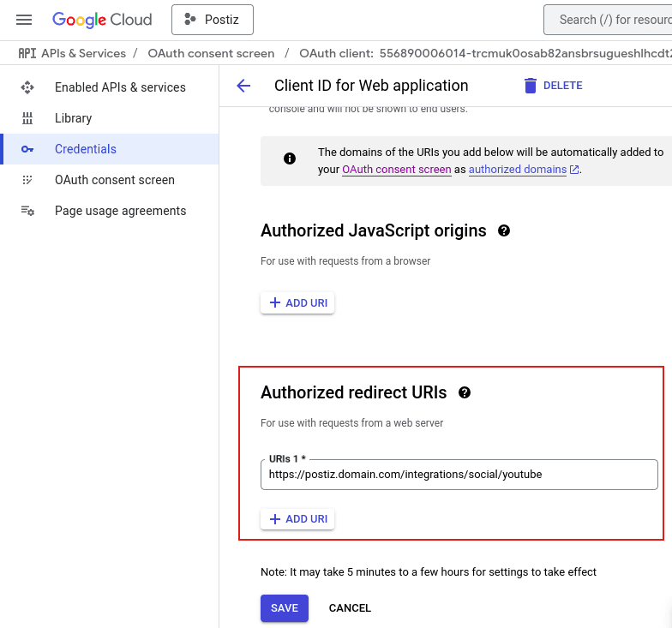
Task: Open the Postiz project selector
Action: [x=212, y=20]
